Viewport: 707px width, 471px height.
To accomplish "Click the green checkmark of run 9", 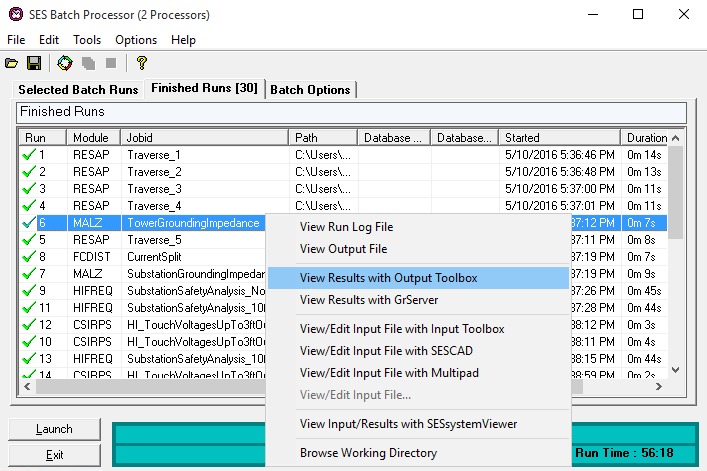I will pyautogui.click(x=28, y=291).
